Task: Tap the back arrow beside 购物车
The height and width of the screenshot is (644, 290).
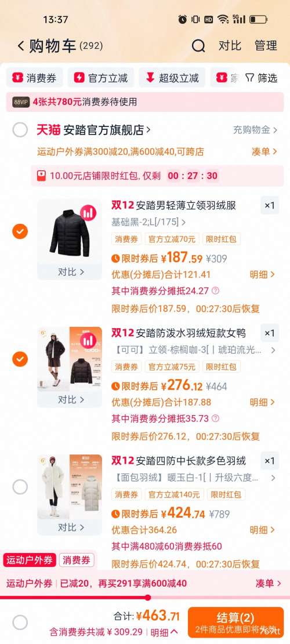Action: click(20, 46)
